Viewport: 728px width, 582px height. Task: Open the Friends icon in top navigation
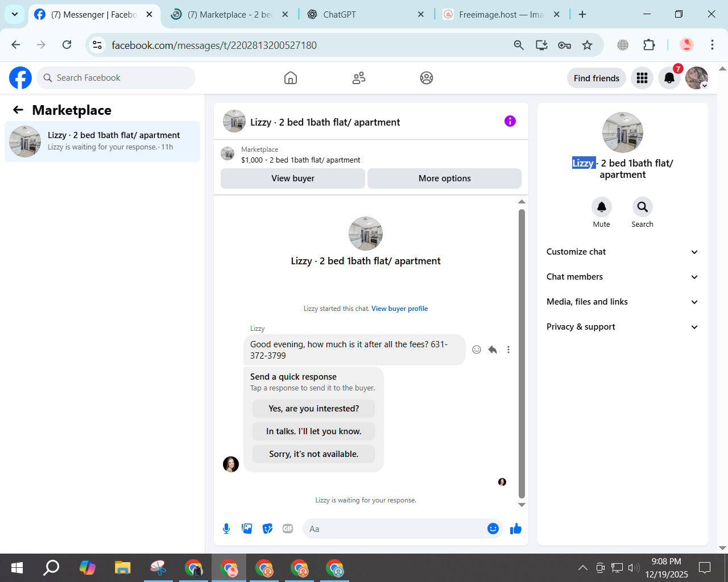[359, 78]
